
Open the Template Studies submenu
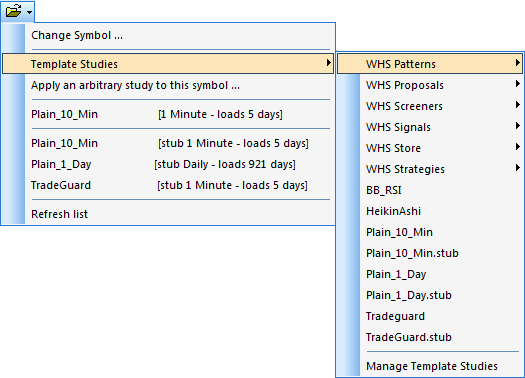[x=168, y=64]
